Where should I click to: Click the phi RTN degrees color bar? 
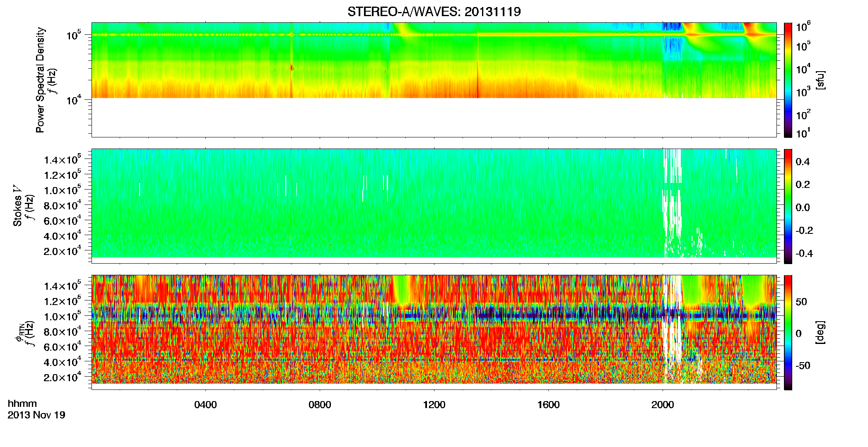788,332
